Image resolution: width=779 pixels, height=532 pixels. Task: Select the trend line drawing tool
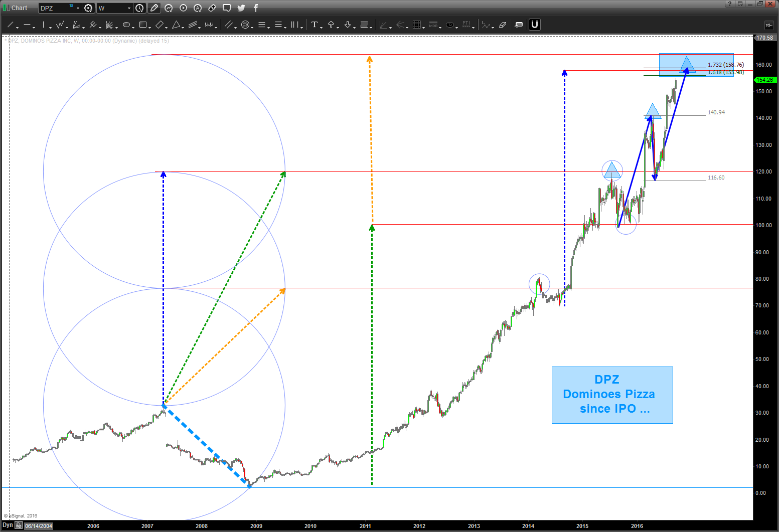10,25
